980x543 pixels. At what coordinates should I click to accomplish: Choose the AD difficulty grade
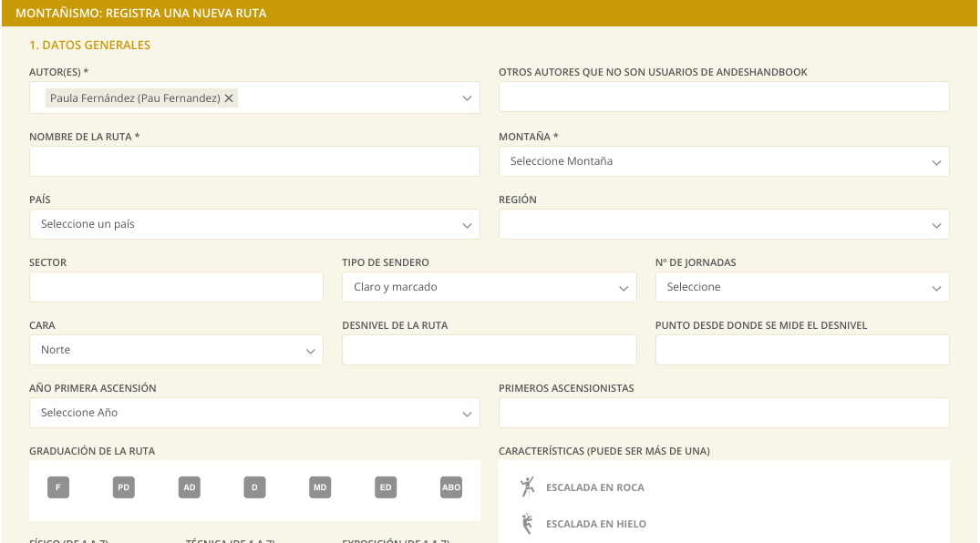pos(190,487)
